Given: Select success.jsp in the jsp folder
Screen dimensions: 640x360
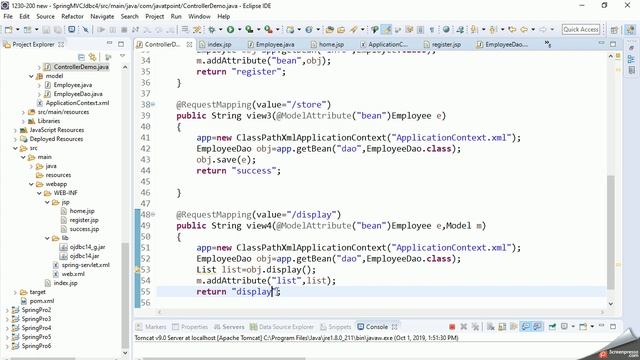Looking at the screenshot, I should point(84,229).
